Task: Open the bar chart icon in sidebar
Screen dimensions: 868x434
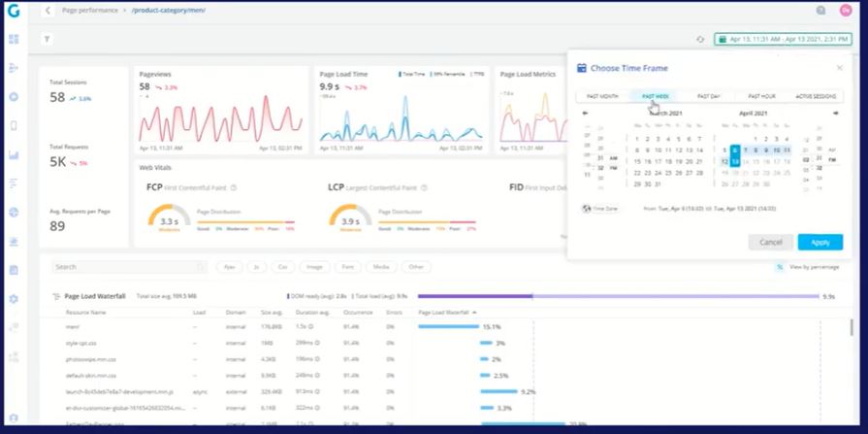Action: (14, 154)
